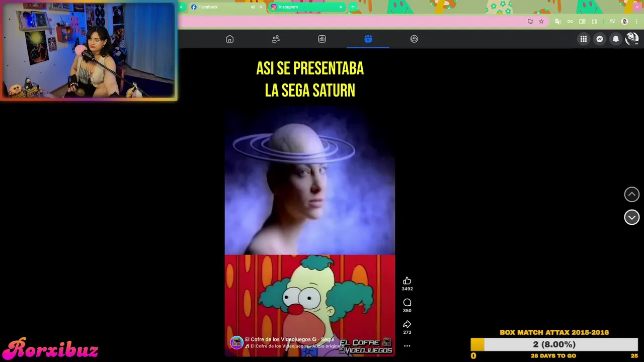Open the reading mode book icon
This screenshot has width=644, height=362.
coord(582,22)
